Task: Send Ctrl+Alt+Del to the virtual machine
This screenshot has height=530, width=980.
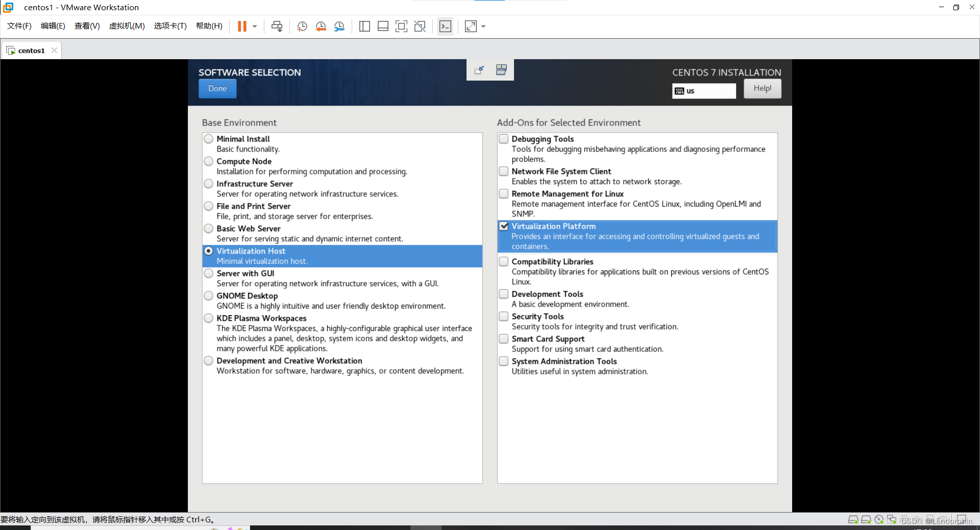Action: pyautogui.click(x=277, y=26)
